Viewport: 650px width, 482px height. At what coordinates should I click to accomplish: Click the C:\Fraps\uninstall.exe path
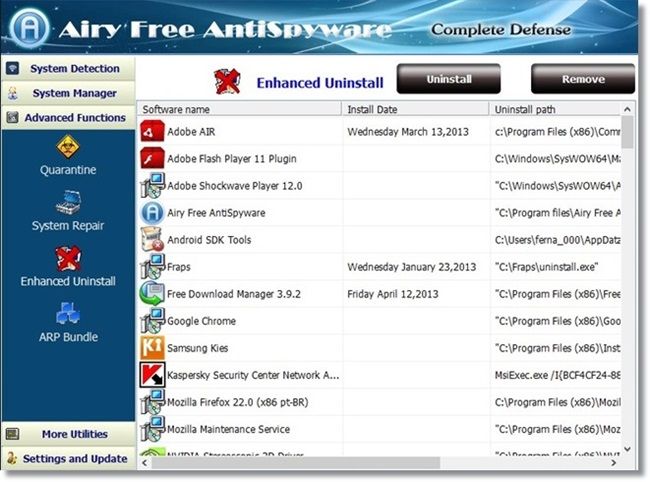tap(546, 267)
